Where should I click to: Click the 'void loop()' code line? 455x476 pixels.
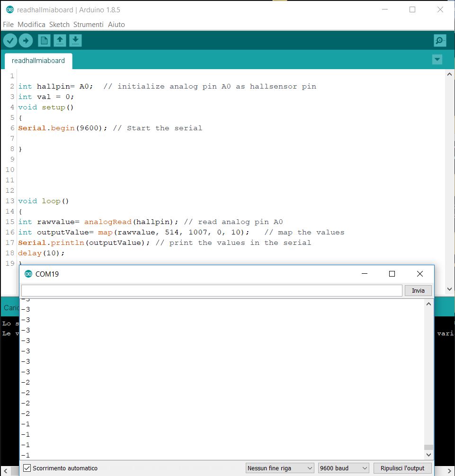click(x=44, y=201)
